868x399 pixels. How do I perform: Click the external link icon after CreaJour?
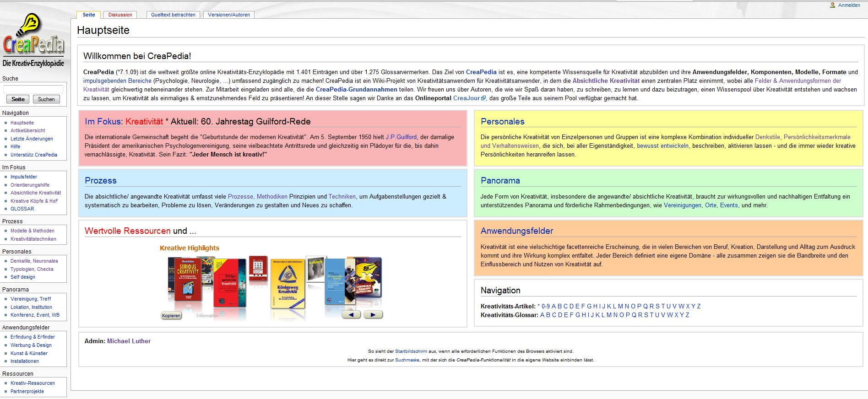coord(483,98)
